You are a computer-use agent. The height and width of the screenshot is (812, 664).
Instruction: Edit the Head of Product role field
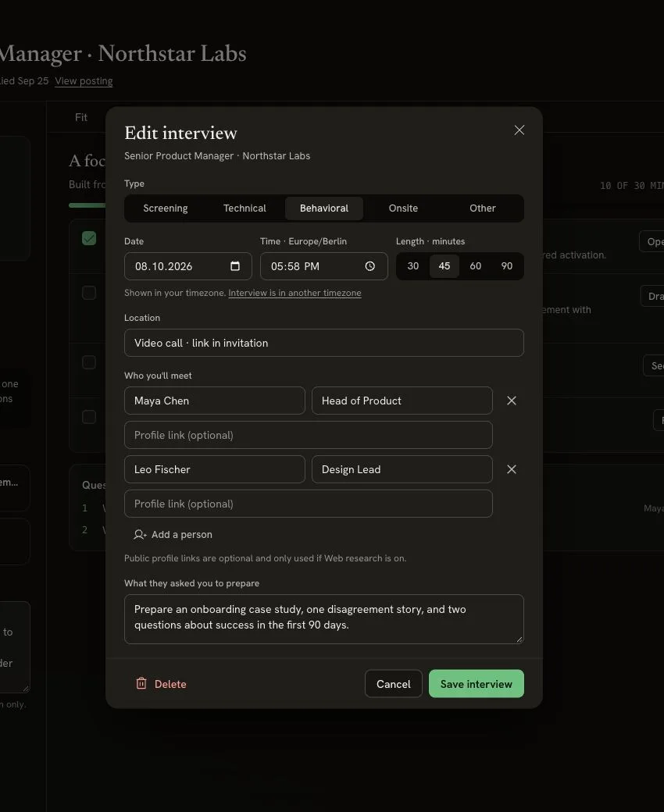[402, 401]
